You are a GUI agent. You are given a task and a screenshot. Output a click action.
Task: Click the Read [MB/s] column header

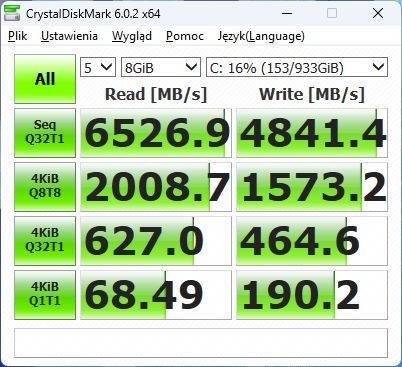[156, 94]
